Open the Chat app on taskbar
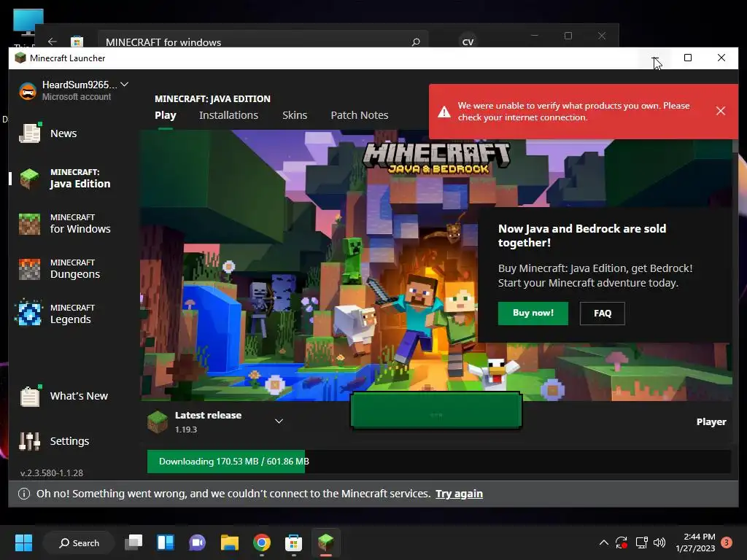The height and width of the screenshot is (560, 747). coord(197,542)
